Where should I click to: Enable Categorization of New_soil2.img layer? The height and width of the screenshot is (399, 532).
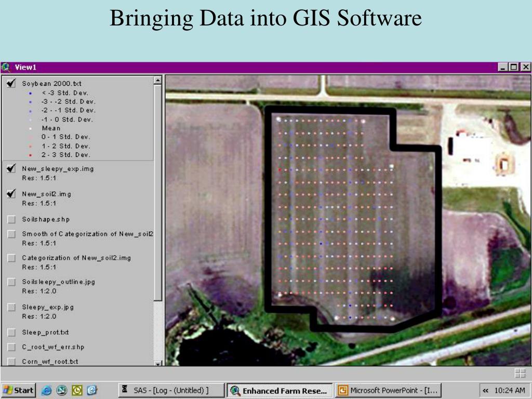(11, 258)
